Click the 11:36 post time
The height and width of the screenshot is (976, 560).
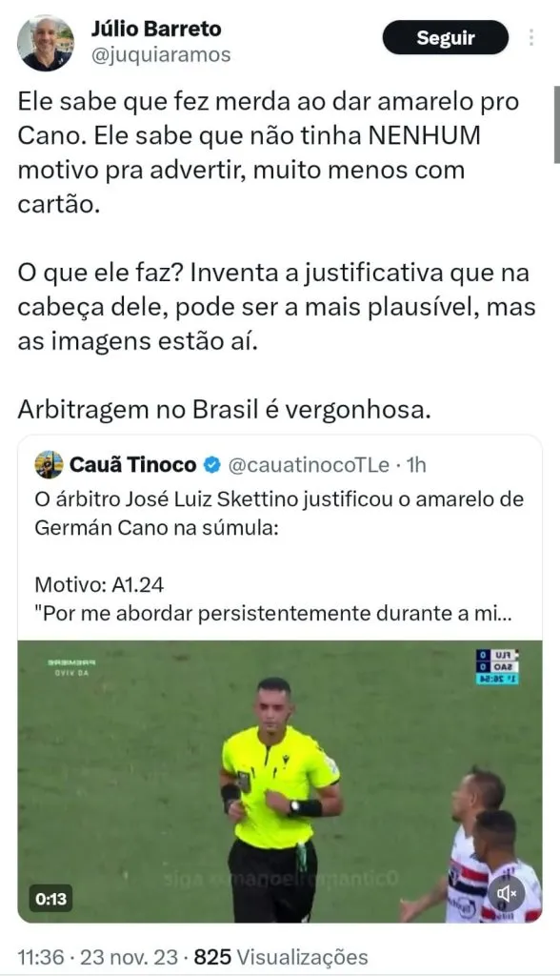pos(40,957)
